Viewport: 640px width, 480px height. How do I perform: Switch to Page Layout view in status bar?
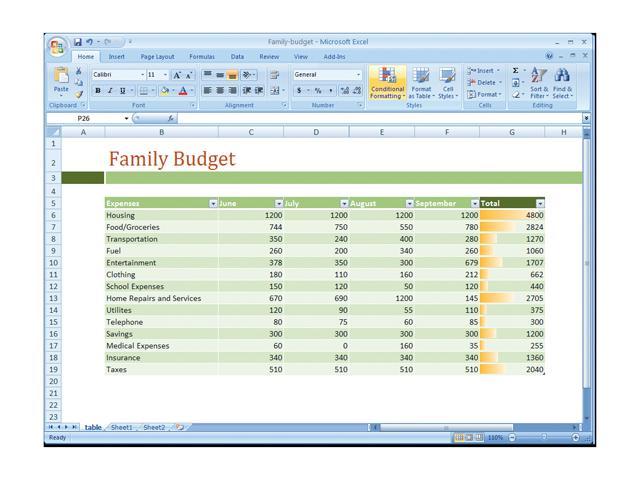tap(470, 437)
